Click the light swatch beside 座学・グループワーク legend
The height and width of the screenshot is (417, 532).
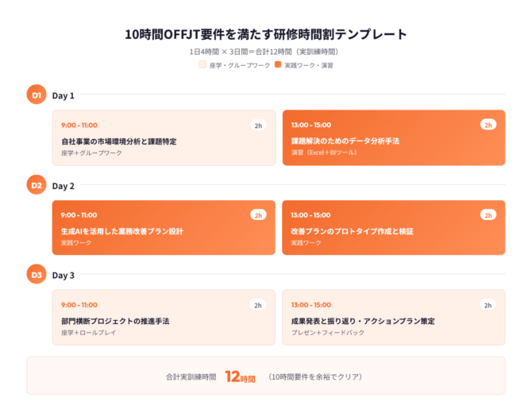202,65
